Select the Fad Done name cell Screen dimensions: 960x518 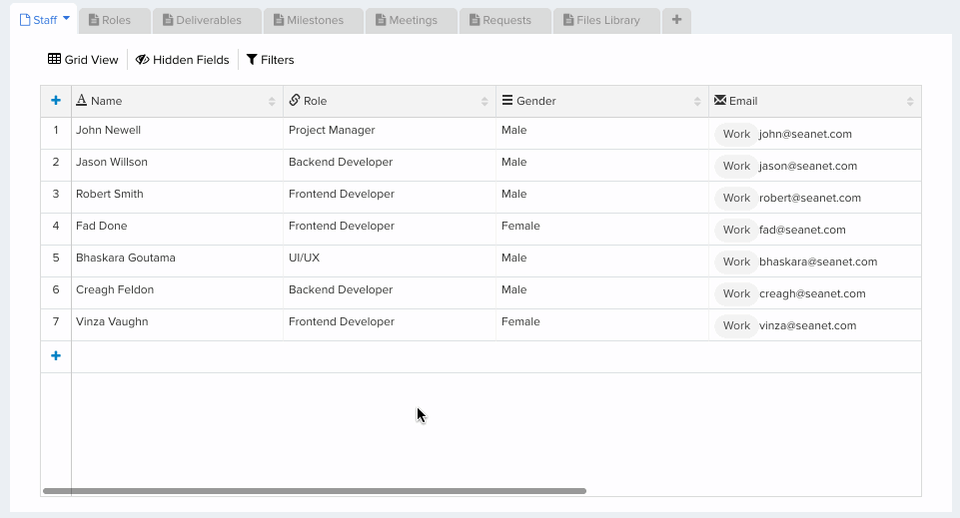pyautogui.click(x=178, y=229)
